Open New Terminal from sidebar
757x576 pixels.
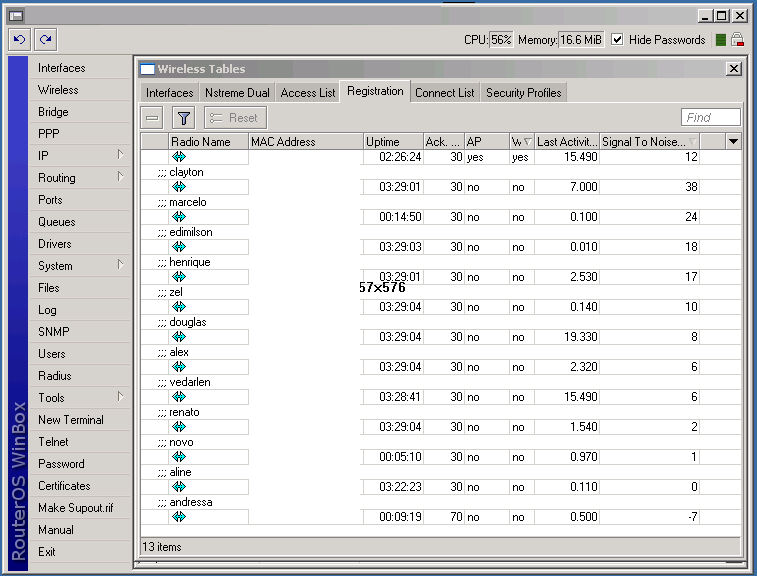[x=70, y=420]
